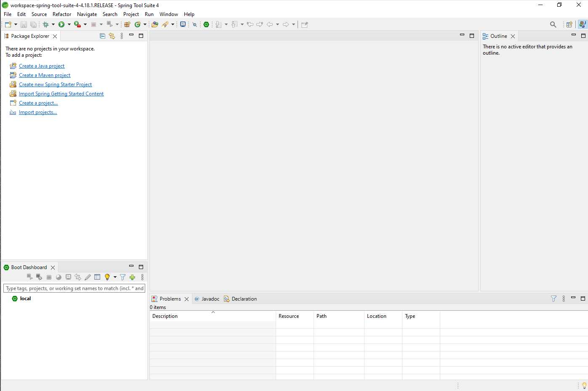Viewport: 588px width, 391px height.
Task: Click the Location column header
Action: point(383,316)
